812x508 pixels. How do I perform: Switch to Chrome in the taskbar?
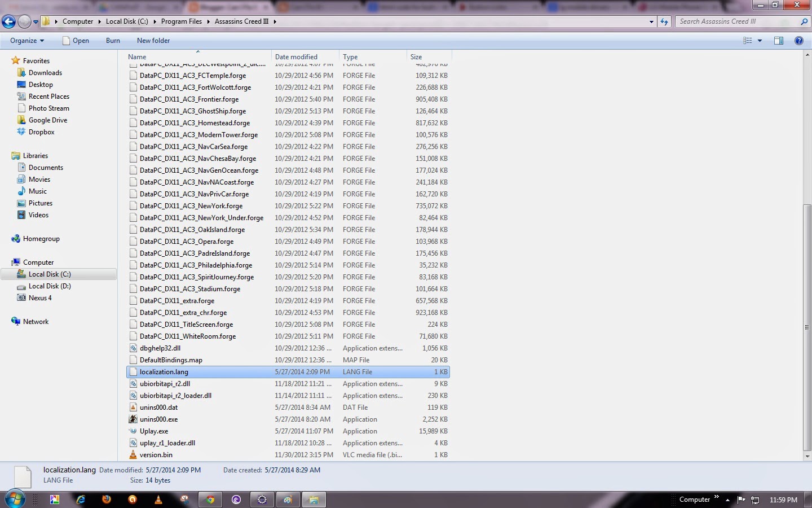click(x=210, y=500)
